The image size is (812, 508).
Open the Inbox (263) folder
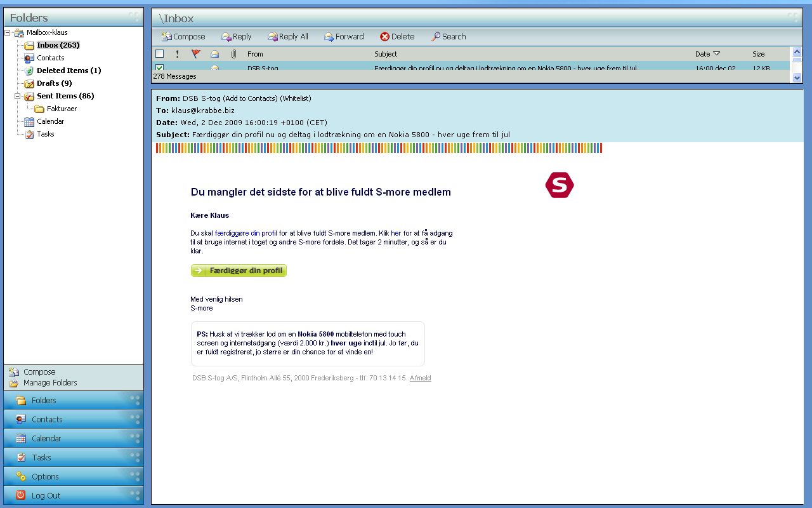[x=58, y=45]
